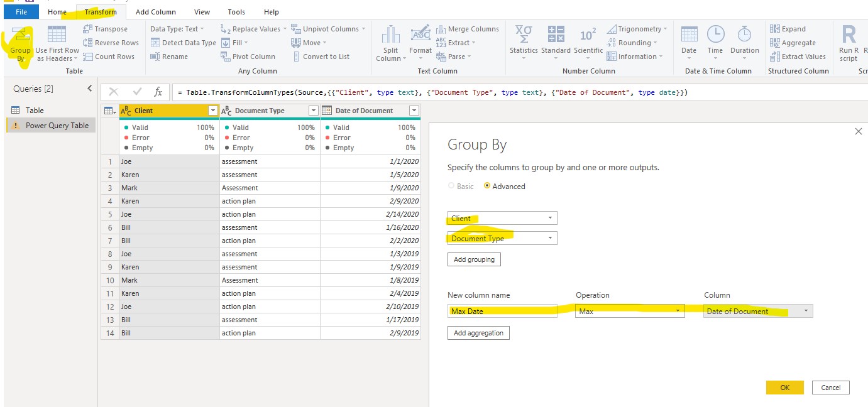Screen dimensions: 868x407
Task: Click the New column name field
Action: point(502,311)
